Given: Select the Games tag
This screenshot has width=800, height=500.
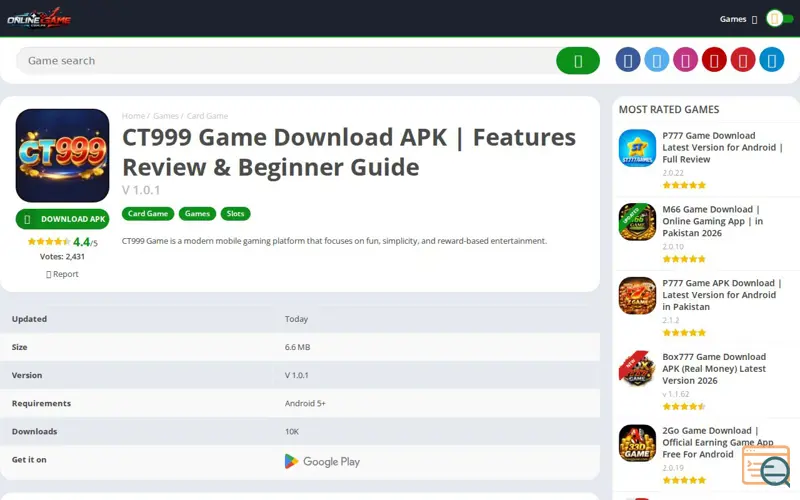Looking at the screenshot, I should [197, 214].
